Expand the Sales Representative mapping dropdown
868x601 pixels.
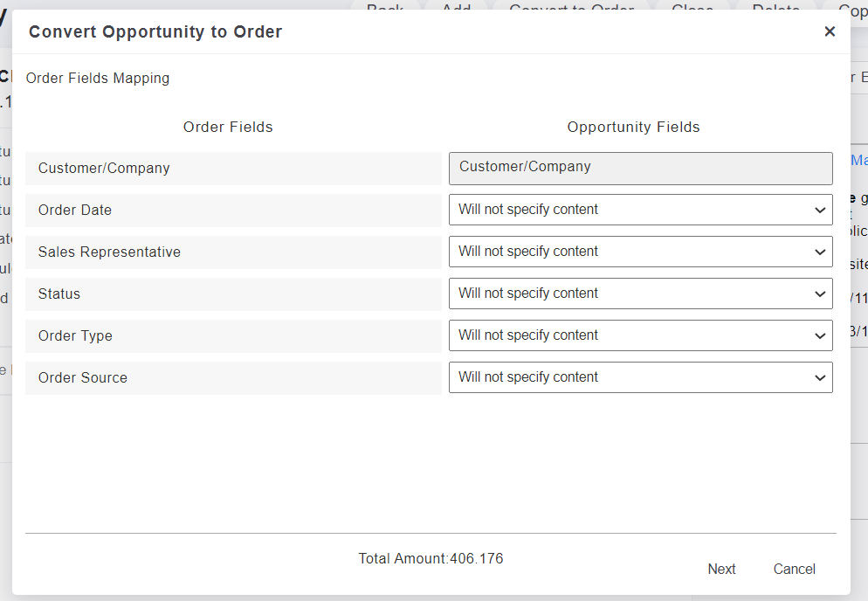pyautogui.click(x=640, y=252)
